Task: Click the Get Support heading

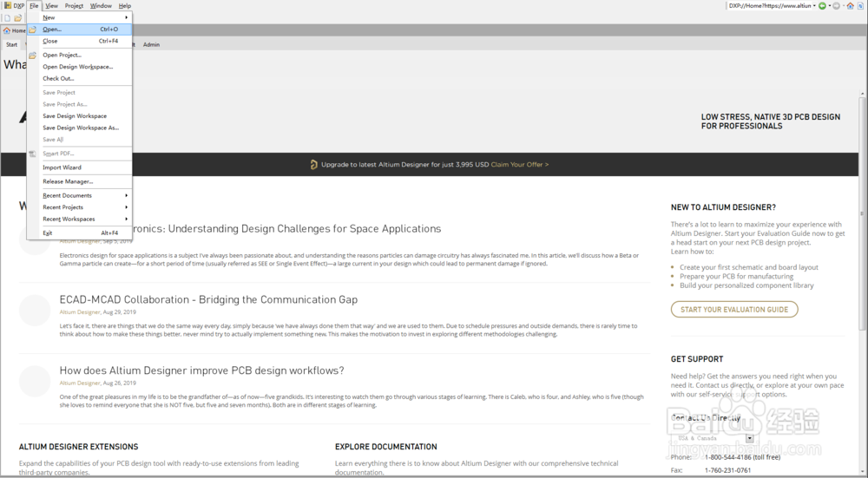Action: tap(697, 359)
